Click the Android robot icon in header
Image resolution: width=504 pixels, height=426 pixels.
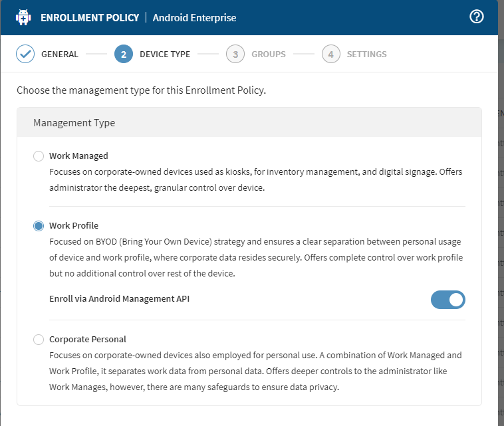23,17
